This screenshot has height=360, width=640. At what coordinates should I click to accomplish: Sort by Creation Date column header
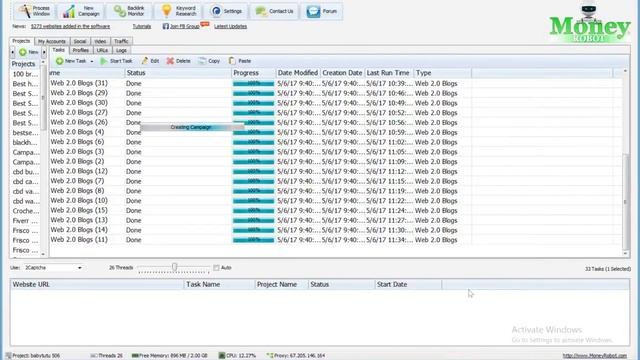(342, 73)
